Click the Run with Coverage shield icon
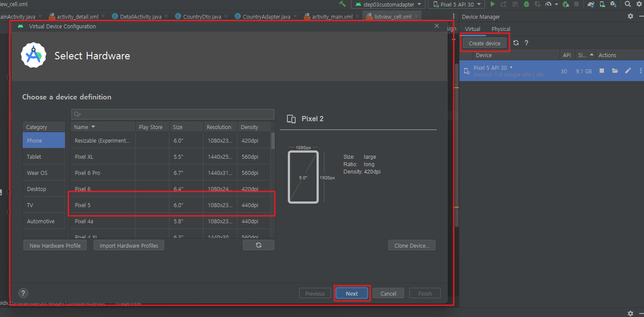The width and height of the screenshot is (644, 317). pos(538,4)
